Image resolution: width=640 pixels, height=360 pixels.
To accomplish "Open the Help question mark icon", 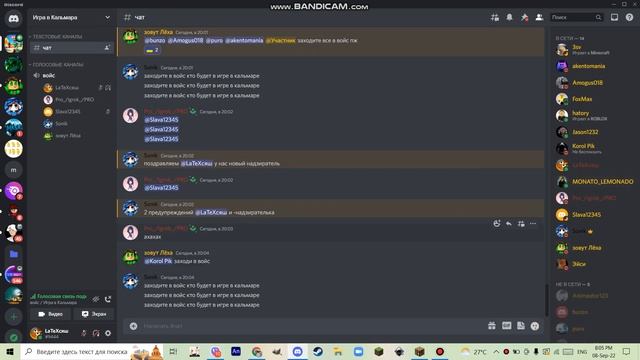I will 629,18.
